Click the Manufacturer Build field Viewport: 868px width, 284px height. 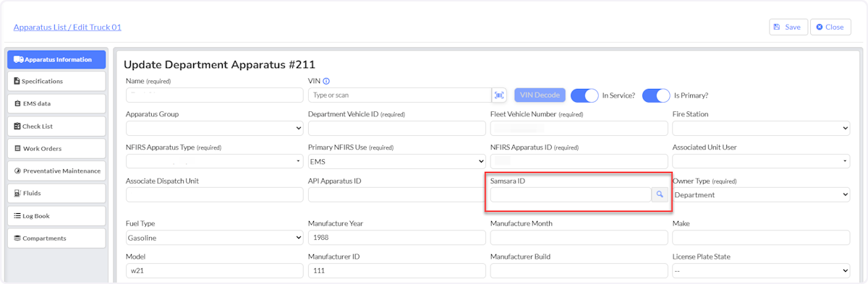[579, 270]
